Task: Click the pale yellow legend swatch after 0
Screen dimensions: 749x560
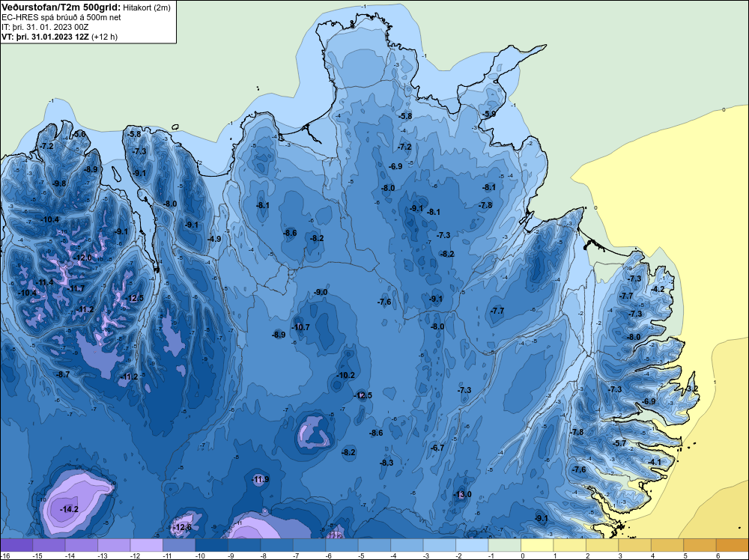Action: [536, 545]
